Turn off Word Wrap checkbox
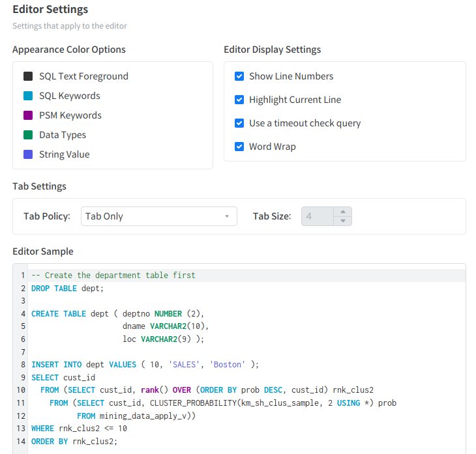 click(239, 147)
